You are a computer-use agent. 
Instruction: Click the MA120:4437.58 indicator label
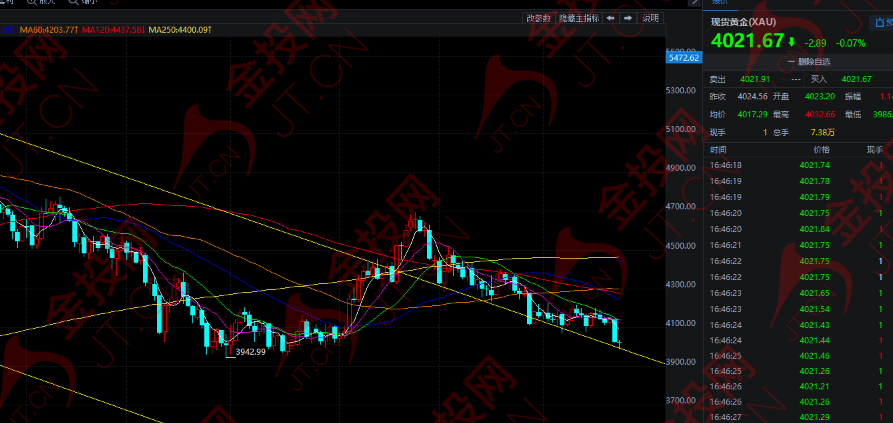pos(112,29)
